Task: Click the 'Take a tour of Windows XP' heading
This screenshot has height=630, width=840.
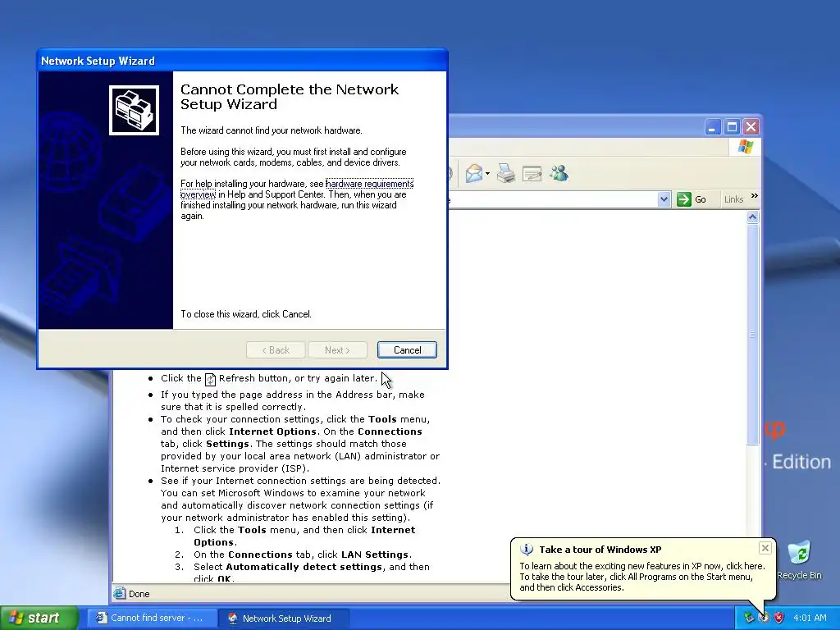Action: coord(600,549)
